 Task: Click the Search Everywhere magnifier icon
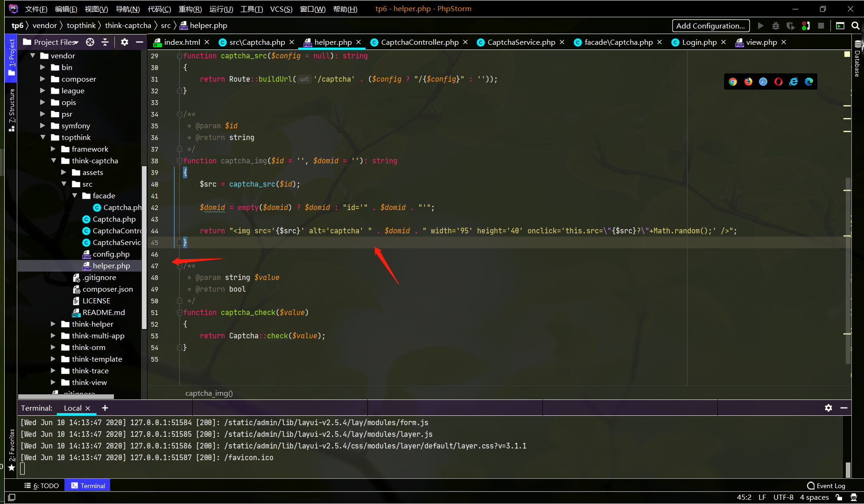tap(856, 26)
